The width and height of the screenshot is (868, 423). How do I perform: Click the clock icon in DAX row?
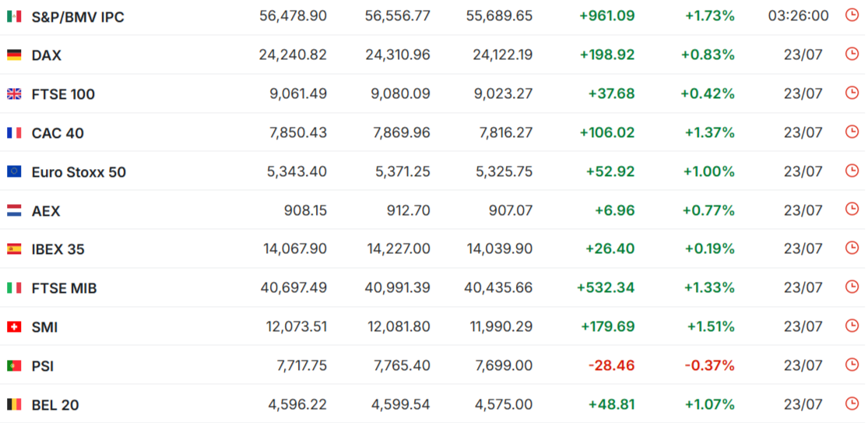tap(852, 54)
